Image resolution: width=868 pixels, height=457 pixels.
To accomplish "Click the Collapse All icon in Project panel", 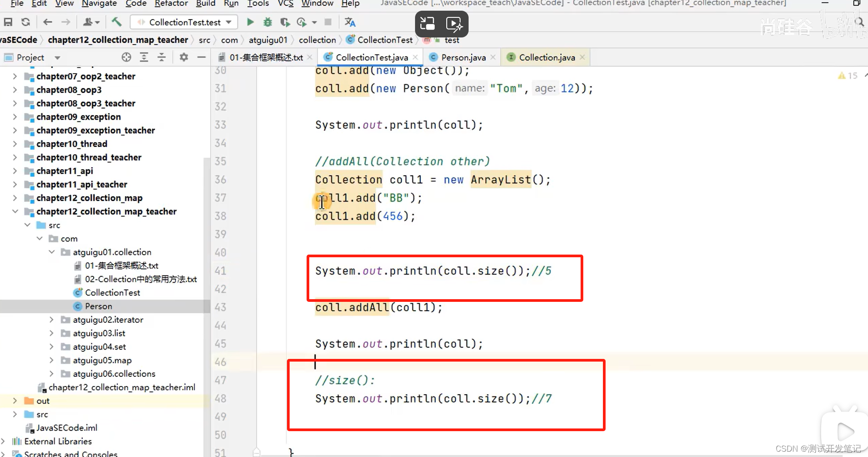I will (x=162, y=57).
